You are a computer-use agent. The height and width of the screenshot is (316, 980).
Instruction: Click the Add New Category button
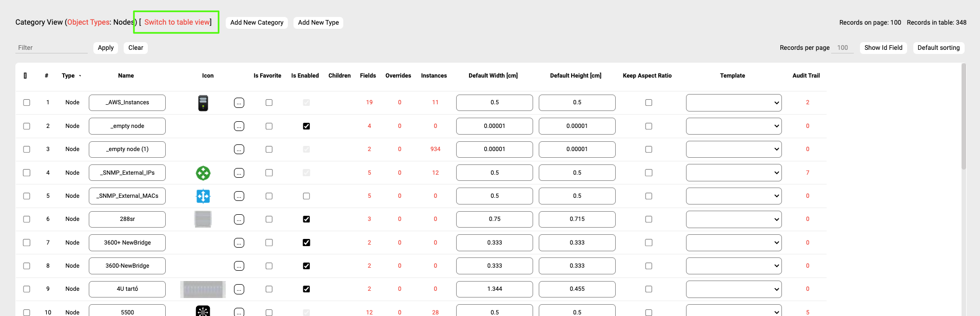257,23
